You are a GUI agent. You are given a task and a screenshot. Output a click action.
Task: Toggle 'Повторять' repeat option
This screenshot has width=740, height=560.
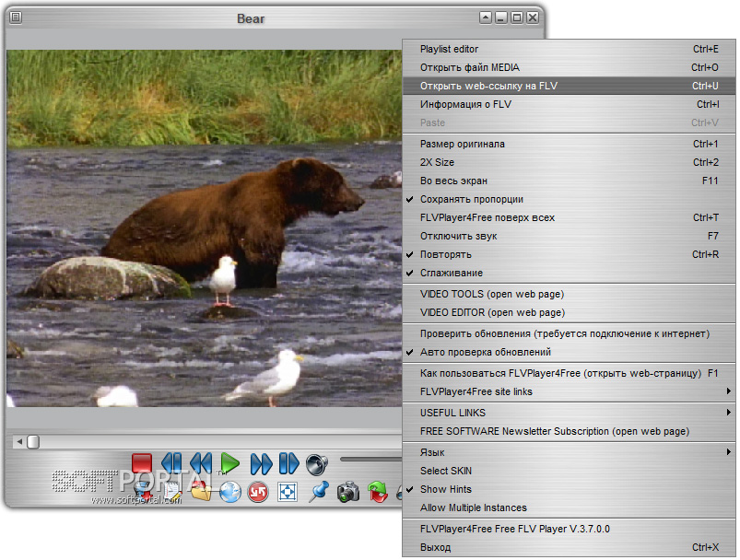(569, 255)
